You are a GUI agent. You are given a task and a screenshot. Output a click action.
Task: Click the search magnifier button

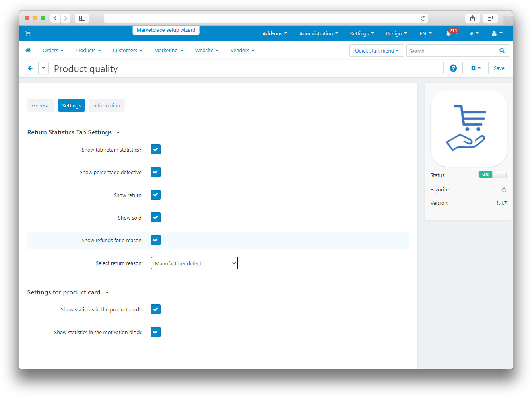(502, 51)
